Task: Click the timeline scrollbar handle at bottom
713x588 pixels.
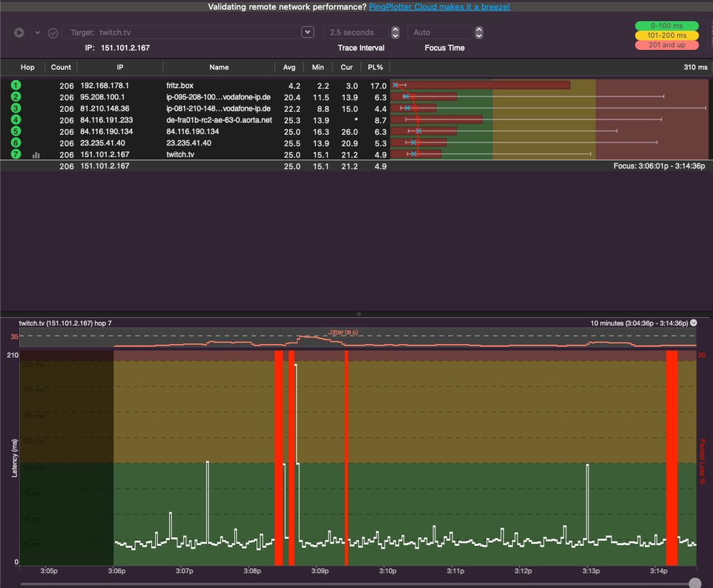Action: coord(694,583)
